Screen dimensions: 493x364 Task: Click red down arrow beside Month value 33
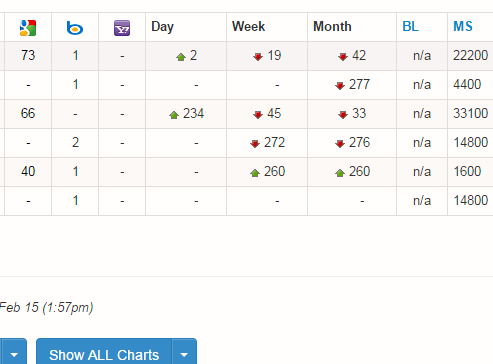(343, 115)
